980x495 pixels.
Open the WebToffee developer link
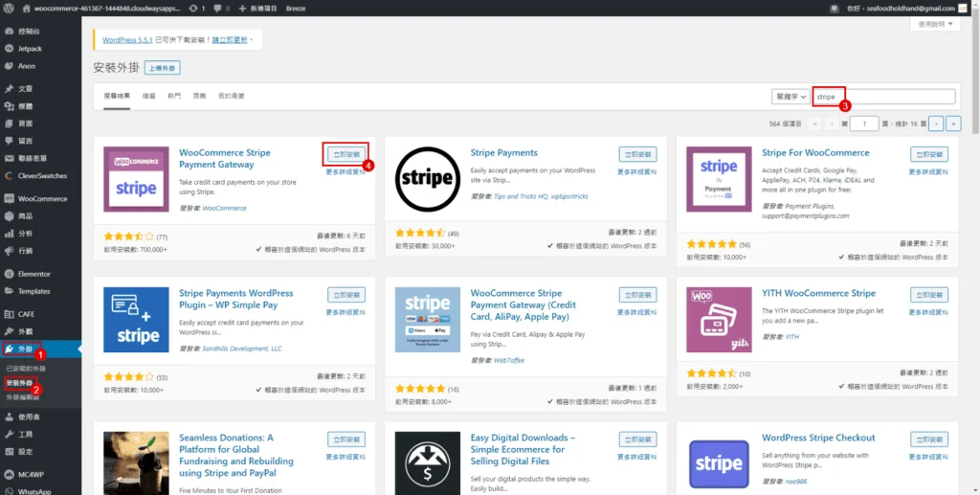click(x=509, y=361)
